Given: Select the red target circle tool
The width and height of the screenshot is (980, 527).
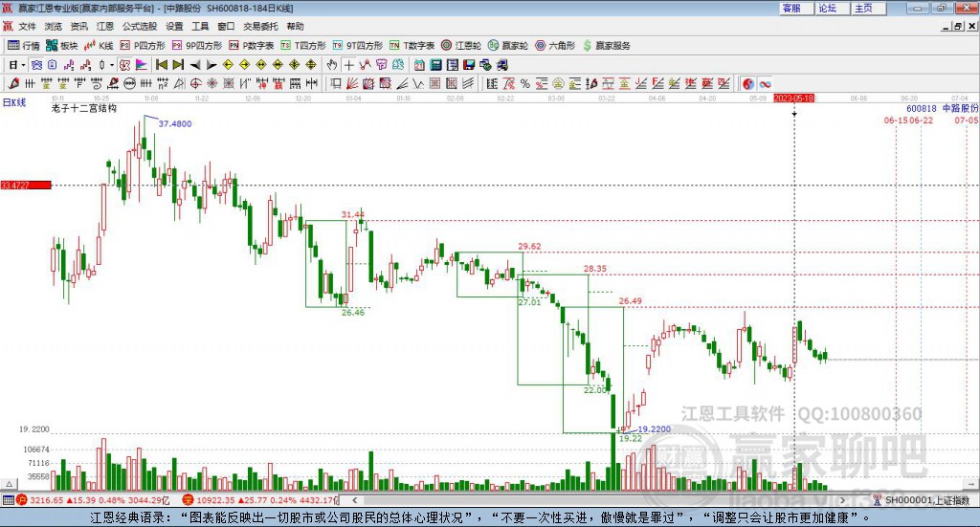Looking at the screenshot, I should click(x=195, y=83).
